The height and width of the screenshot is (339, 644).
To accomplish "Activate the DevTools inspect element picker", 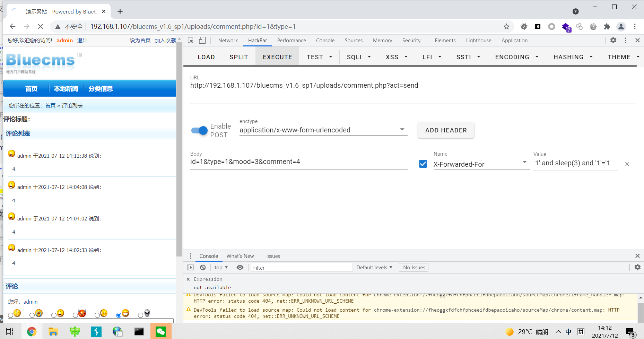I will 191,41.
